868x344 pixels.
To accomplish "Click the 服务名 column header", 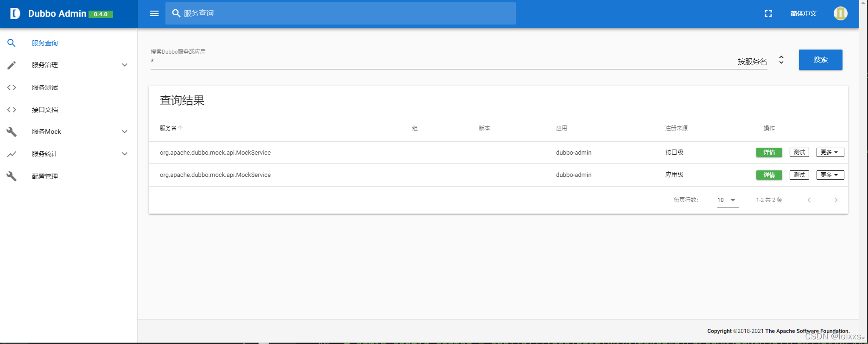I will pos(168,128).
